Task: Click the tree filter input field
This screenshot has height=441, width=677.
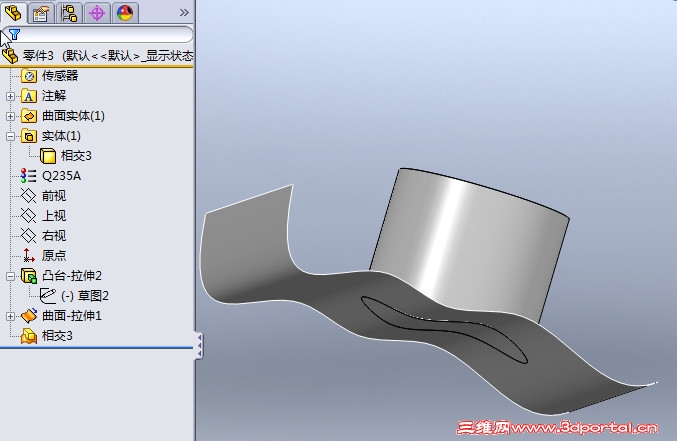Action: coord(98,34)
